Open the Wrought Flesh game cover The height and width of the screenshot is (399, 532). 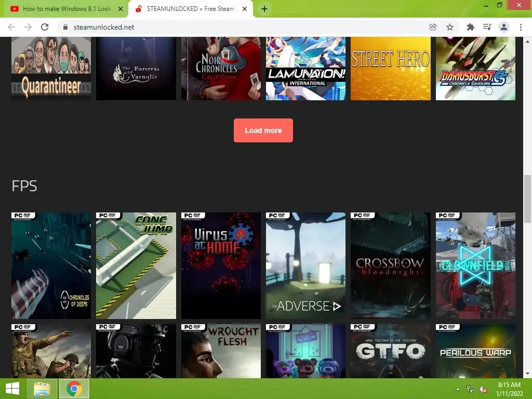point(221,351)
